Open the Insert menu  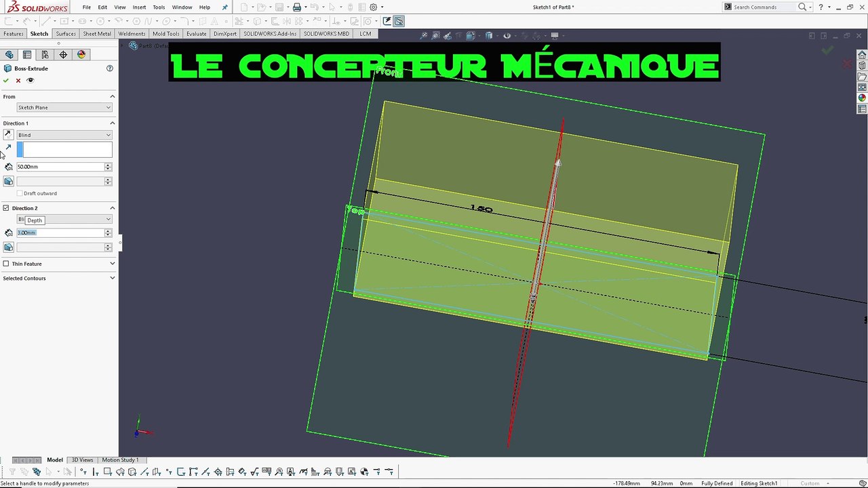[x=139, y=7]
